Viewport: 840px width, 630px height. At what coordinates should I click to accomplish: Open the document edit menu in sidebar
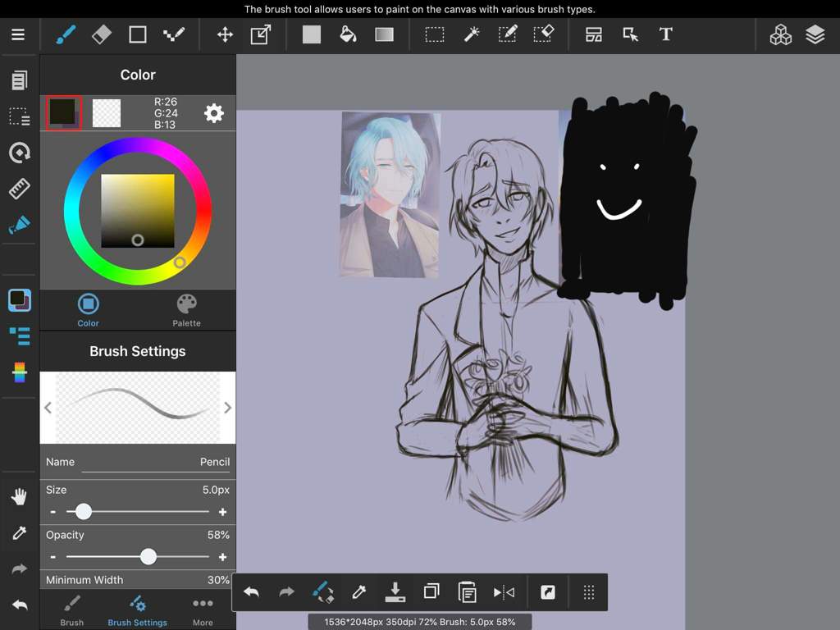click(x=20, y=80)
